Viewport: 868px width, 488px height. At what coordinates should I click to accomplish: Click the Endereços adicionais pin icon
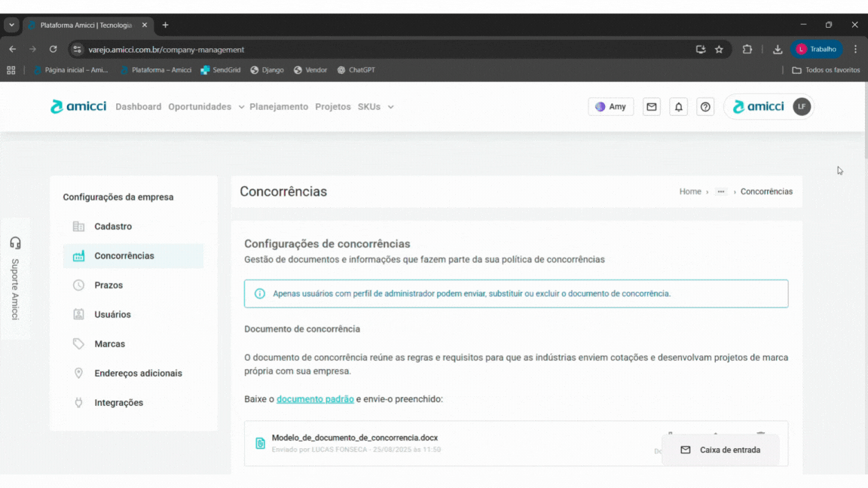click(x=79, y=373)
